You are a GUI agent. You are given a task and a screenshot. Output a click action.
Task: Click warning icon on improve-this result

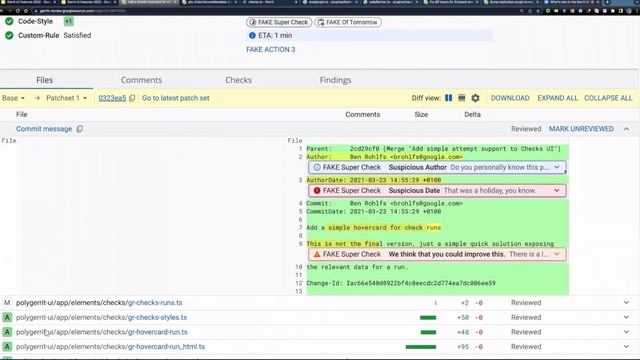(317, 254)
